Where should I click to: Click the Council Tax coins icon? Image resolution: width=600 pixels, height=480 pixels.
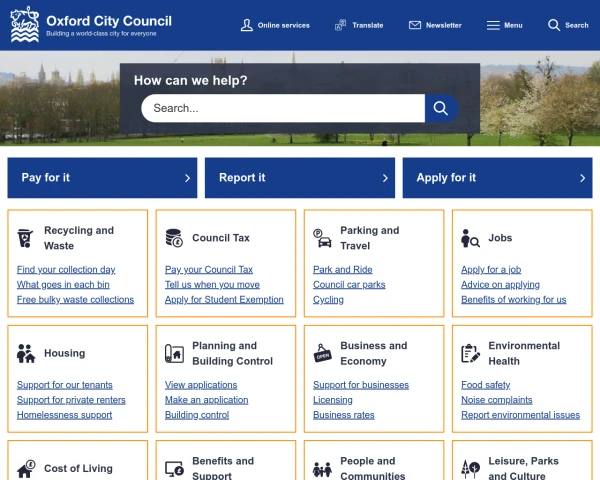173,238
